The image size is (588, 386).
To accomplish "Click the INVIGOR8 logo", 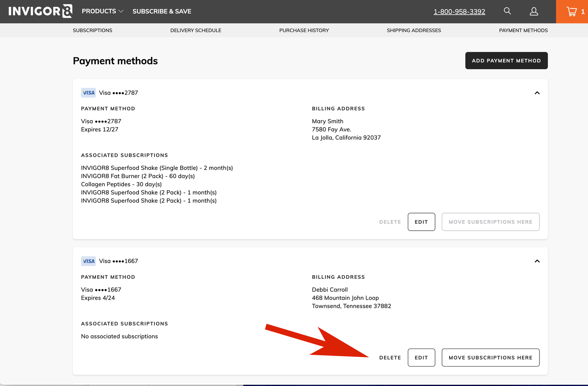I will click(40, 11).
